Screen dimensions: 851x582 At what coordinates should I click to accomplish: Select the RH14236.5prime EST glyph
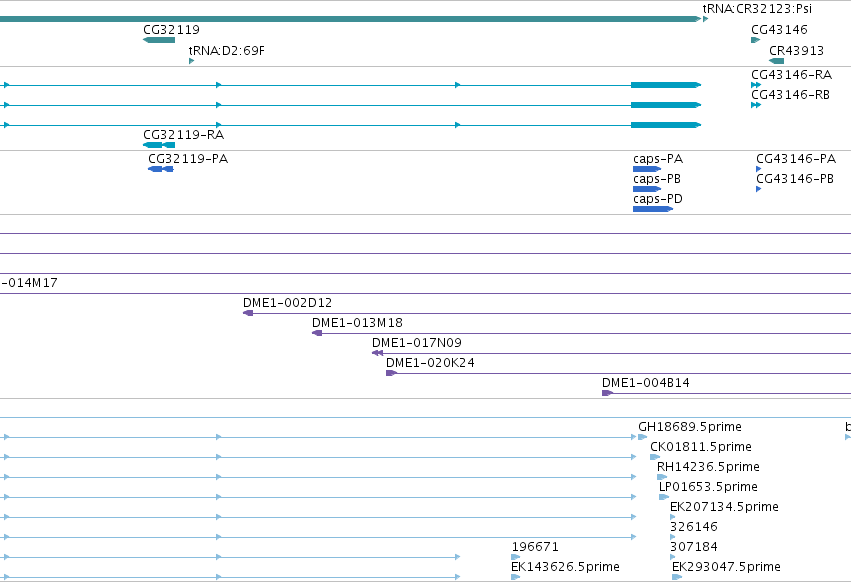(662, 477)
